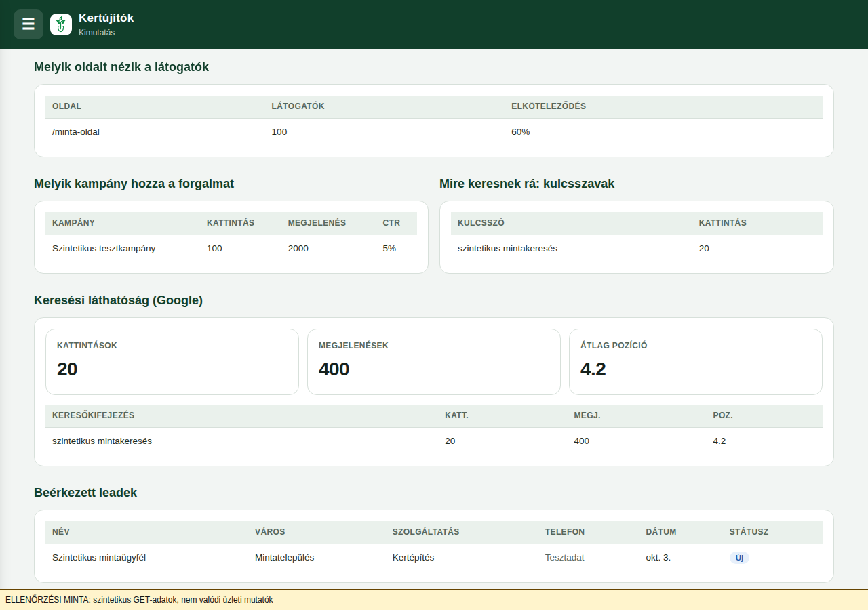The height and width of the screenshot is (610, 868).
Task: Select the heading "Melyik kampány hozza a forgalmat"
Action: pyautogui.click(x=134, y=184)
